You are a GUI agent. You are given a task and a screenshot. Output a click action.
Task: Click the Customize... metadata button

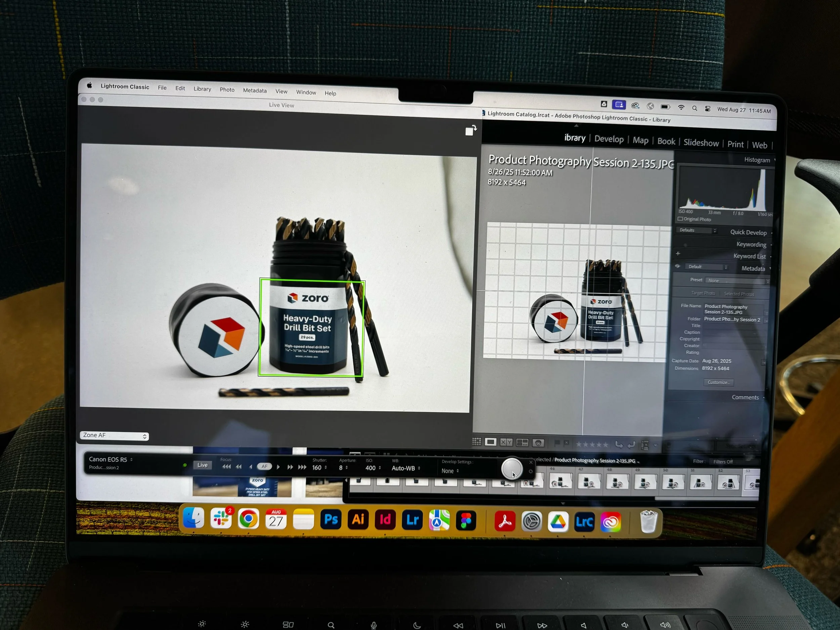[718, 382]
